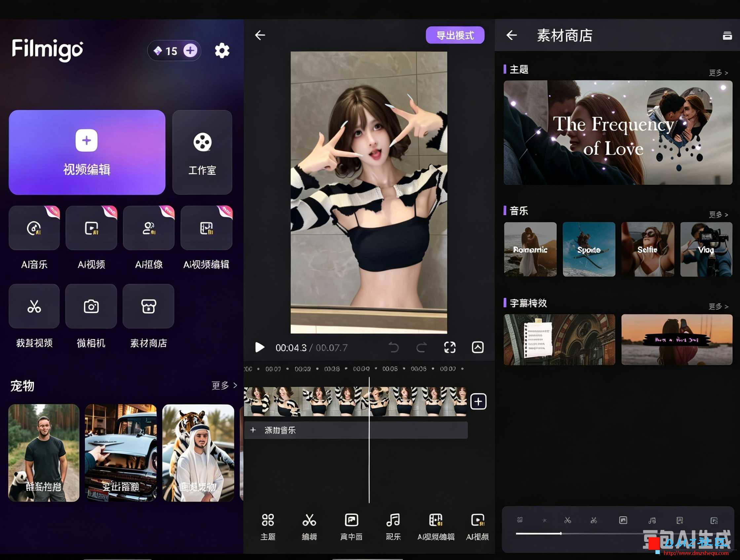The height and width of the screenshot is (560, 740).
Task: Open the settings gear icon
Action: coord(222,51)
